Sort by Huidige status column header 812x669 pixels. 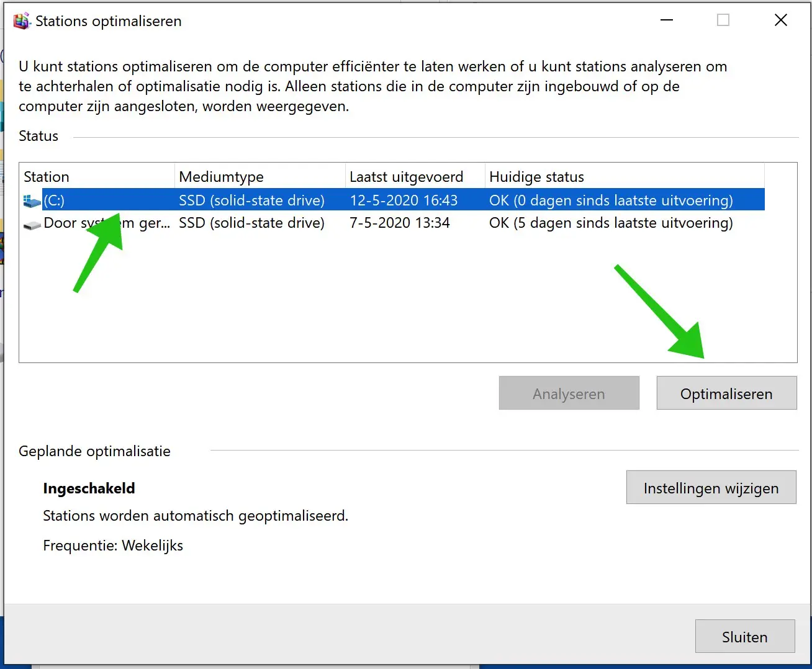click(x=625, y=176)
